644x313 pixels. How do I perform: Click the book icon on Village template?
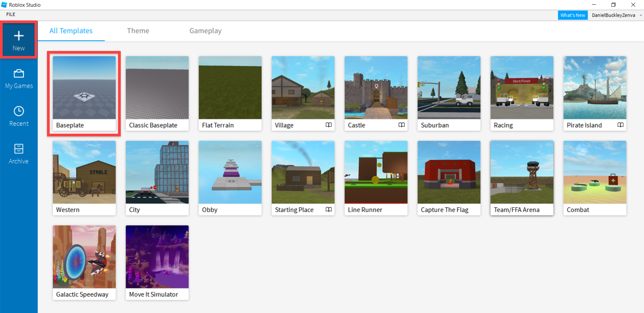pyautogui.click(x=328, y=125)
